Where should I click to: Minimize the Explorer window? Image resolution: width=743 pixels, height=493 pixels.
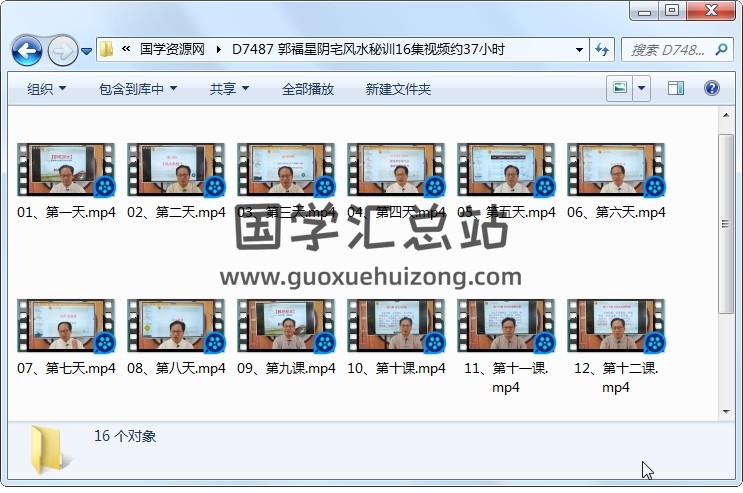[x=644, y=10]
